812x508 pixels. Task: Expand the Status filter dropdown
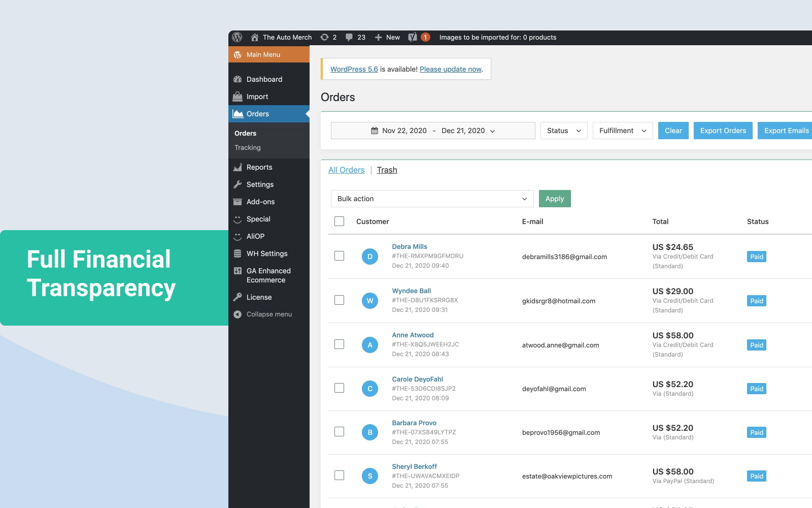(x=563, y=131)
